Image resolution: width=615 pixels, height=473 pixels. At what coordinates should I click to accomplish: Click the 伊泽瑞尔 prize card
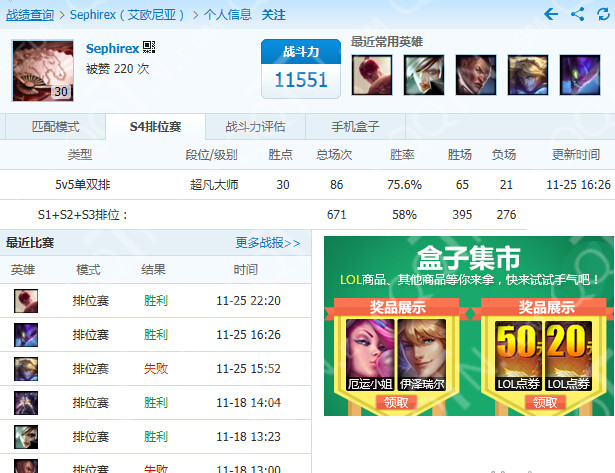(x=422, y=355)
